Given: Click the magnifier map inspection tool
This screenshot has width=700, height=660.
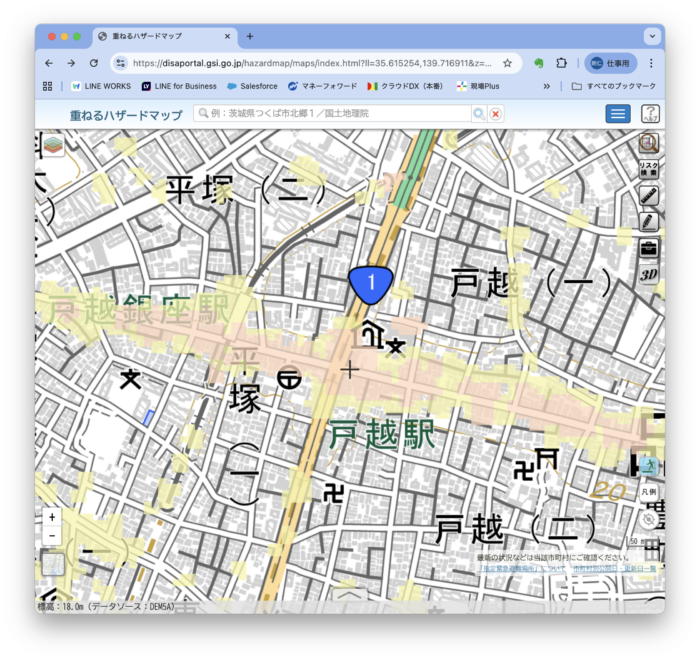Looking at the screenshot, I should (x=648, y=143).
